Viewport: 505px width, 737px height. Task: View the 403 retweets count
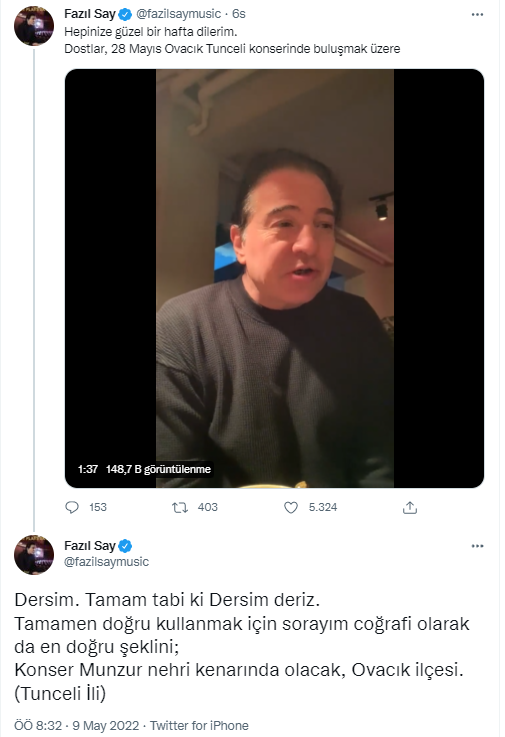point(208,507)
